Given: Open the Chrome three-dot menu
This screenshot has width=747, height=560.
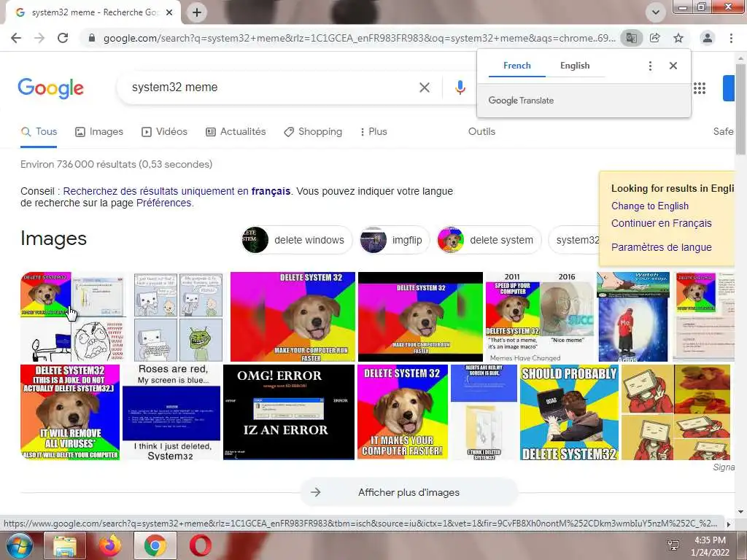Looking at the screenshot, I should (731, 38).
